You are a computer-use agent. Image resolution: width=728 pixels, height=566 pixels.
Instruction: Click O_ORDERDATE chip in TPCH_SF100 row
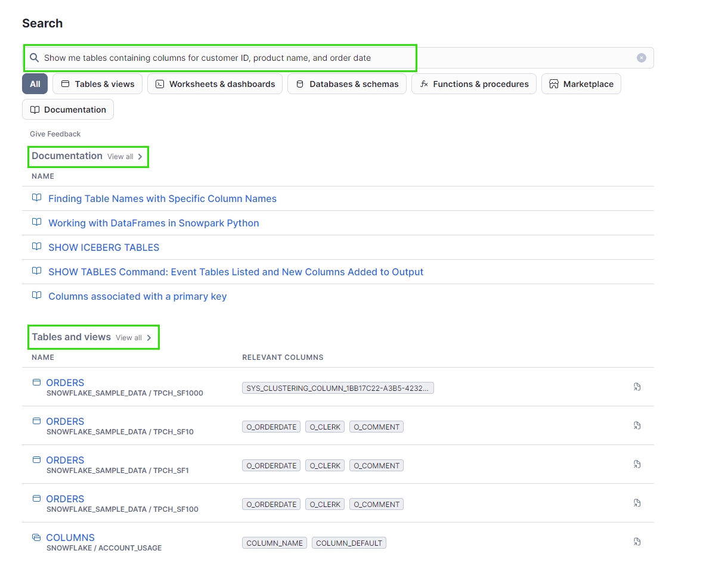(x=271, y=504)
